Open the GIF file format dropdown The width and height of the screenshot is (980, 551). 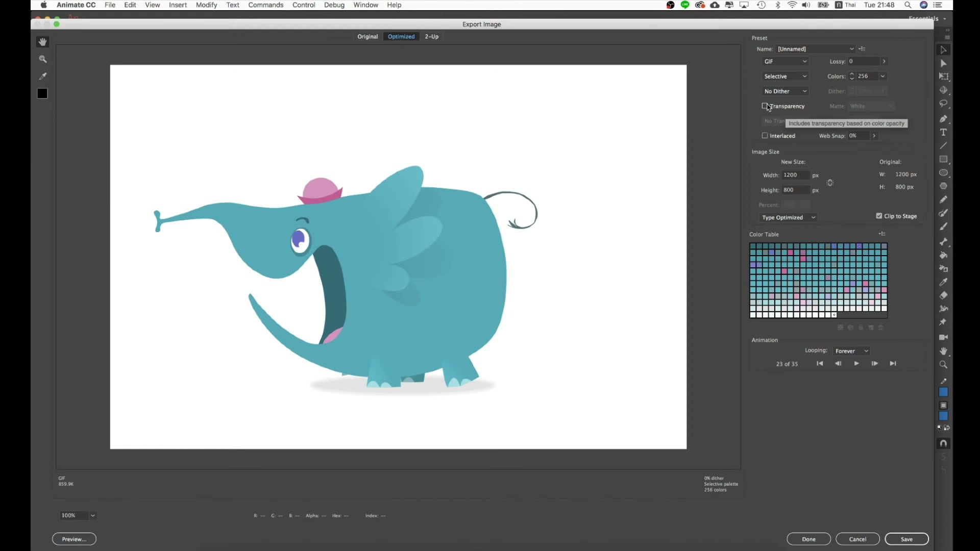(x=786, y=62)
